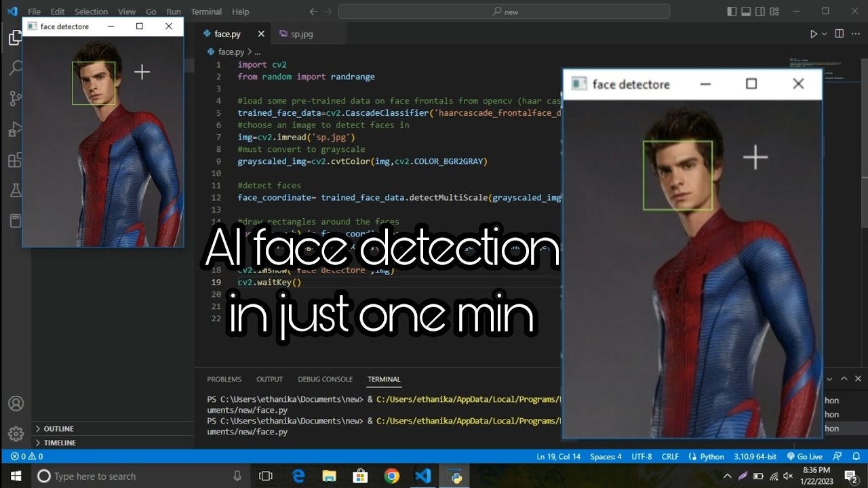The width and height of the screenshot is (868, 488).
Task: Switch to the OUTPUT panel tab
Action: (270, 379)
